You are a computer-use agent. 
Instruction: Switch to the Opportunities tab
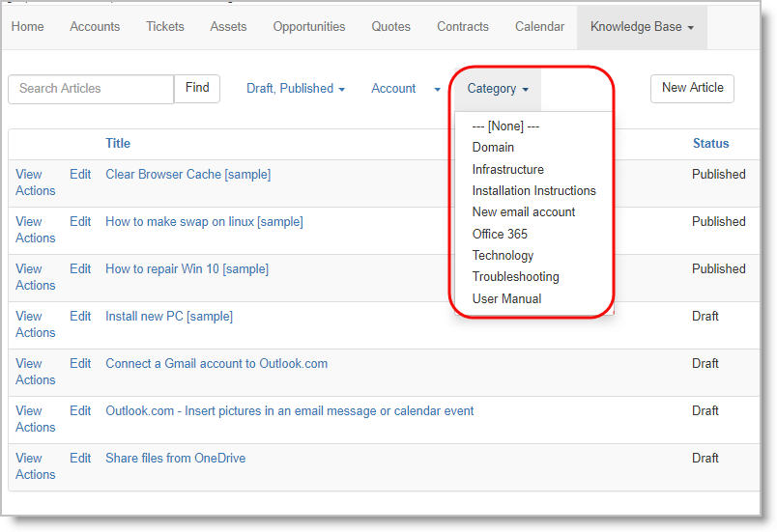[x=308, y=27]
